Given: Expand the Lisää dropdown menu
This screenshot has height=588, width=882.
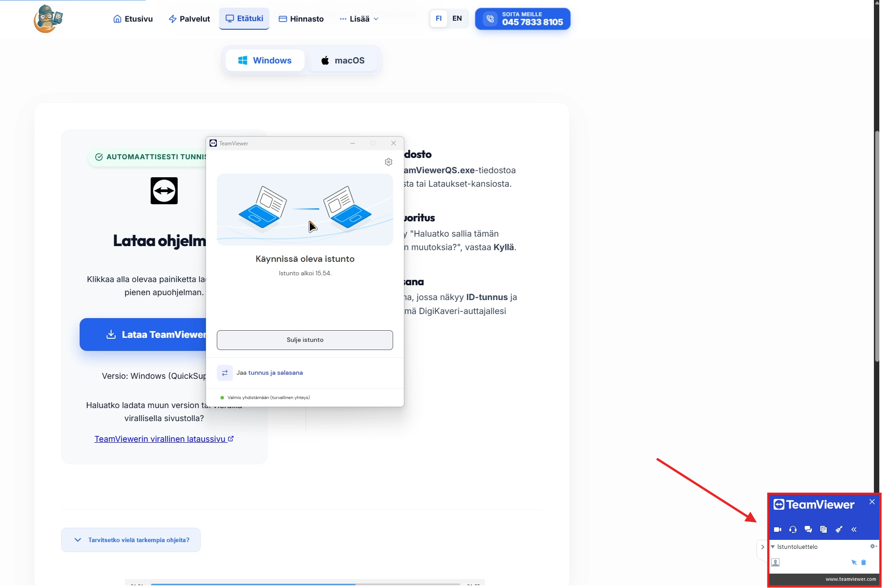Looking at the screenshot, I should pos(359,19).
